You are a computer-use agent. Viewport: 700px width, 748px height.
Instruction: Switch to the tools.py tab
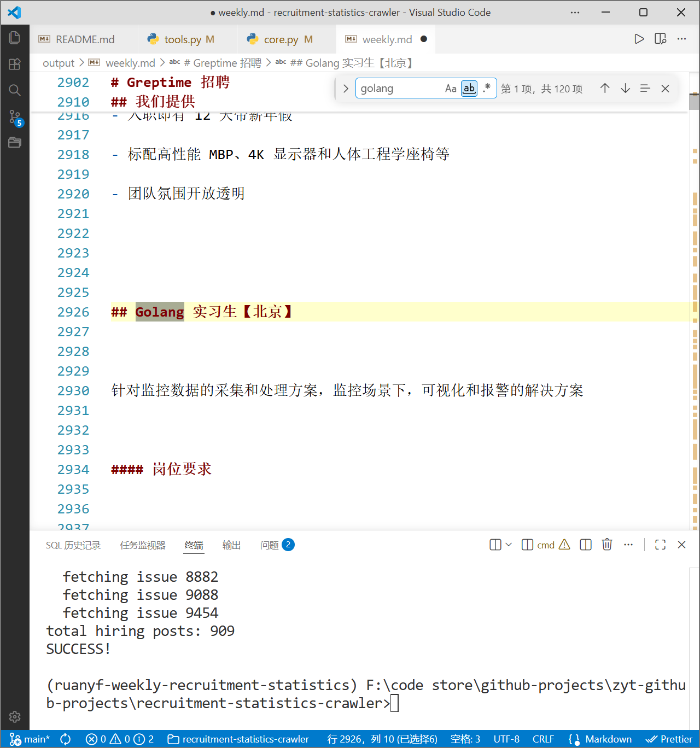pos(180,39)
